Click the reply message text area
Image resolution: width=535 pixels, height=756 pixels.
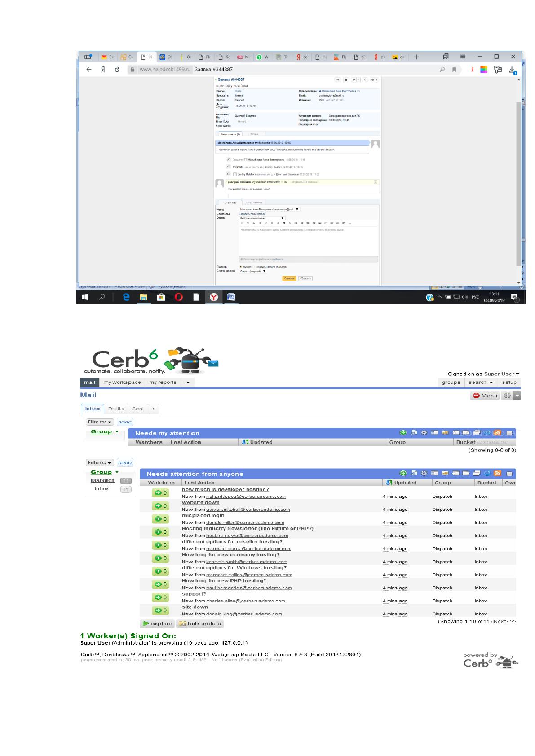tap(308, 241)
